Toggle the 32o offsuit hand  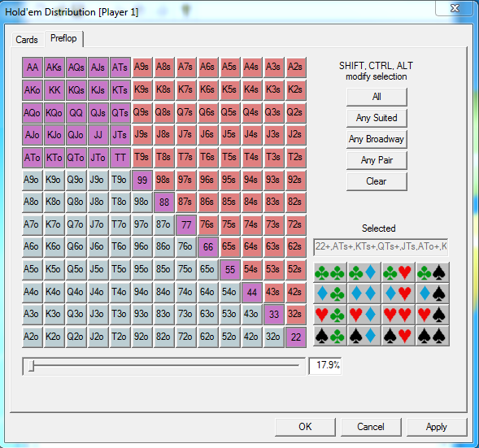coord(274,337)
